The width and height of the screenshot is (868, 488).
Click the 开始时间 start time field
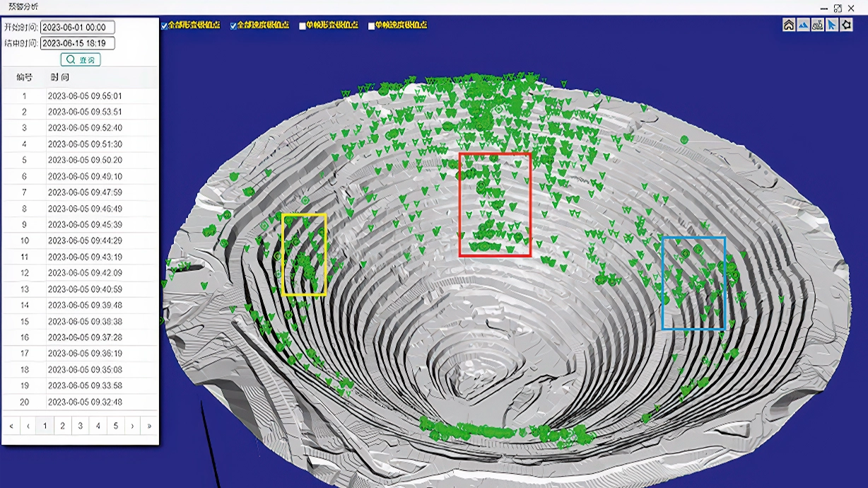[x=77, y=28]
